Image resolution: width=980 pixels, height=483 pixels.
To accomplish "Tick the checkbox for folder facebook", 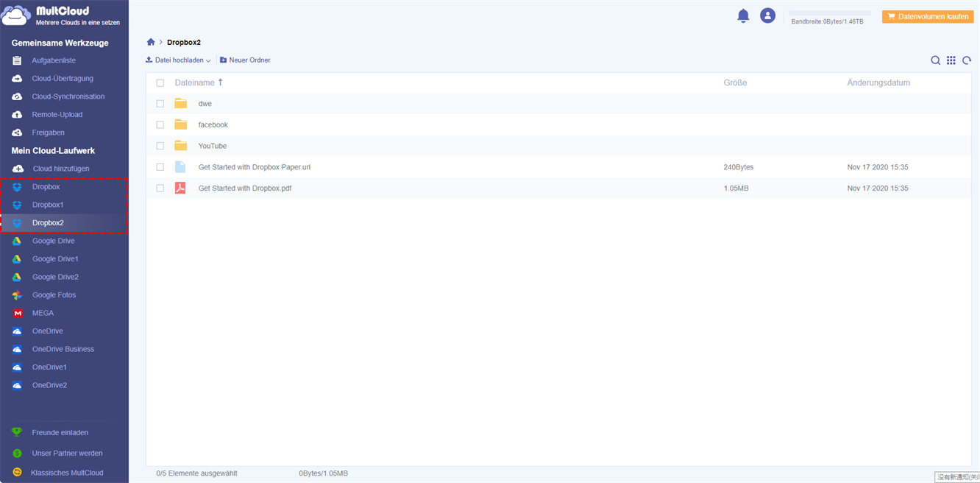I will tap(160, 125).
